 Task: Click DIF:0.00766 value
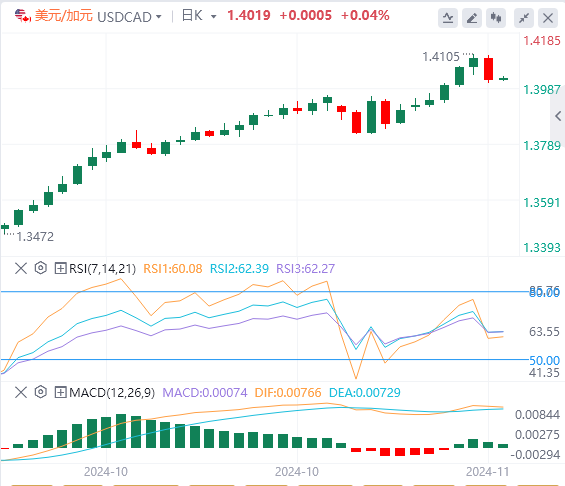(x=288, y=393)
